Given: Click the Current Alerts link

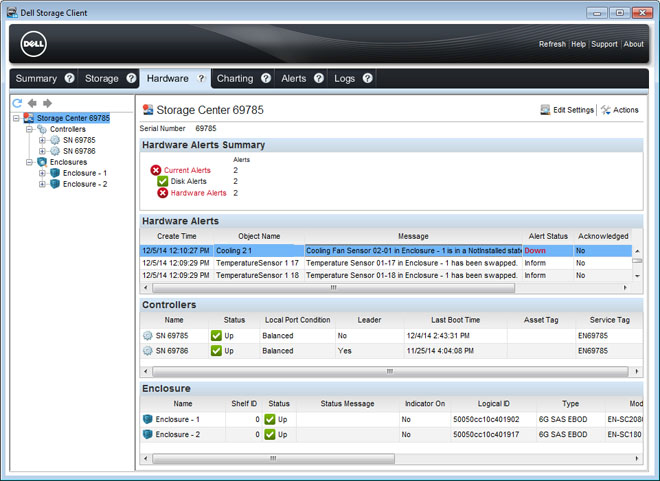Looking at the screenshot, I should tap(187, 170).
